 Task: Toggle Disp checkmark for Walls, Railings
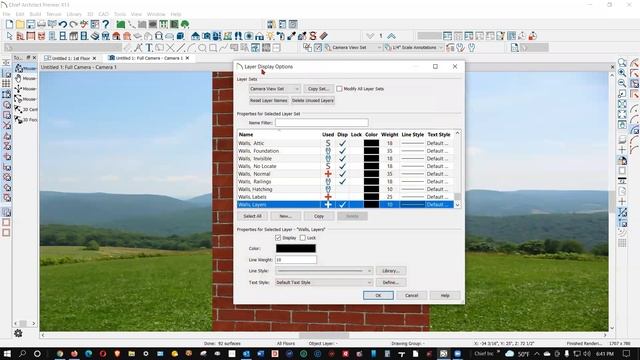click(x=342, y=182)
